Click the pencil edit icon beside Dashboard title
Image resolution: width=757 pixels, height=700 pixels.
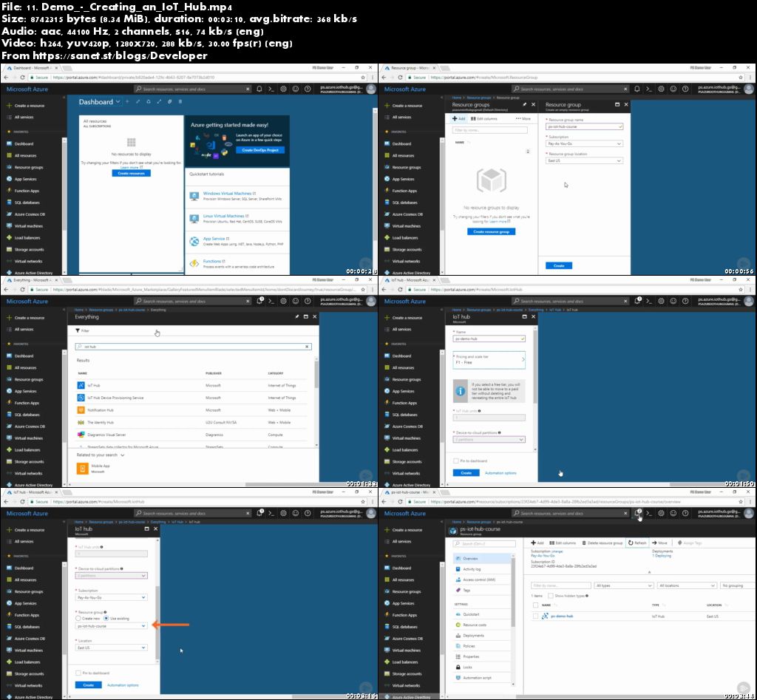(x=138, y=102)
